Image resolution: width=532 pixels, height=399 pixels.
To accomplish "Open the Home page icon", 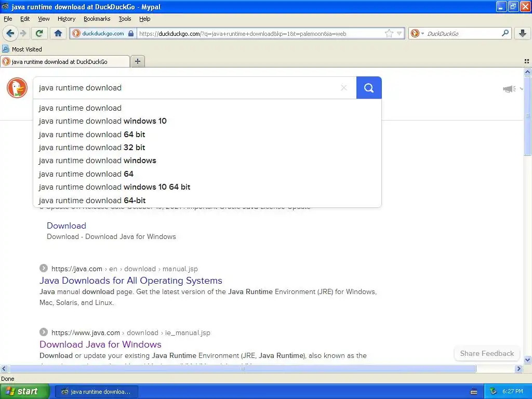I will pos(58,33).
